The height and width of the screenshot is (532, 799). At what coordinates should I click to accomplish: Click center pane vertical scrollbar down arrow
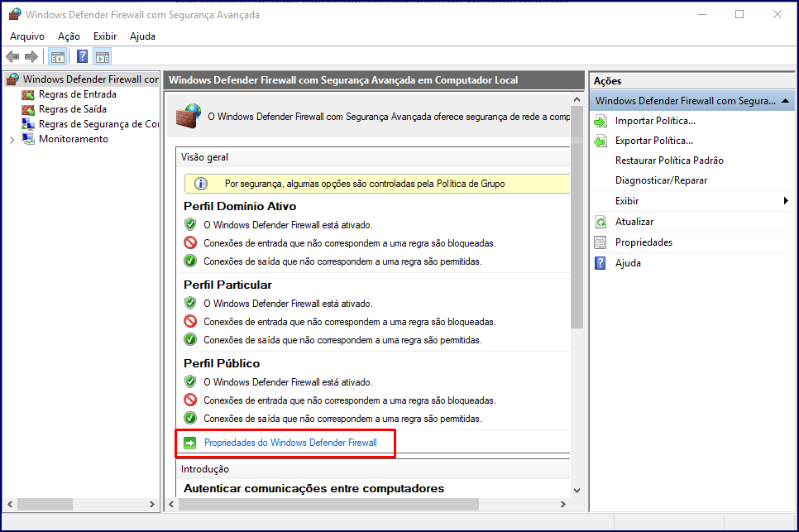coord(577,491)
